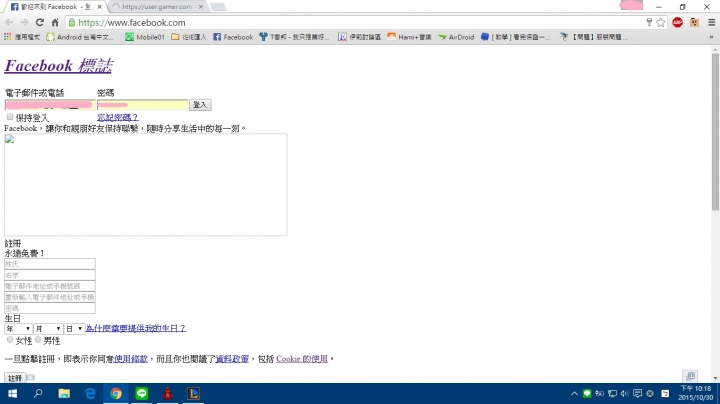Click the broken image placeholder icon
Image resolution: width=720 pixels, height=404 pixels.
[10, 140]
